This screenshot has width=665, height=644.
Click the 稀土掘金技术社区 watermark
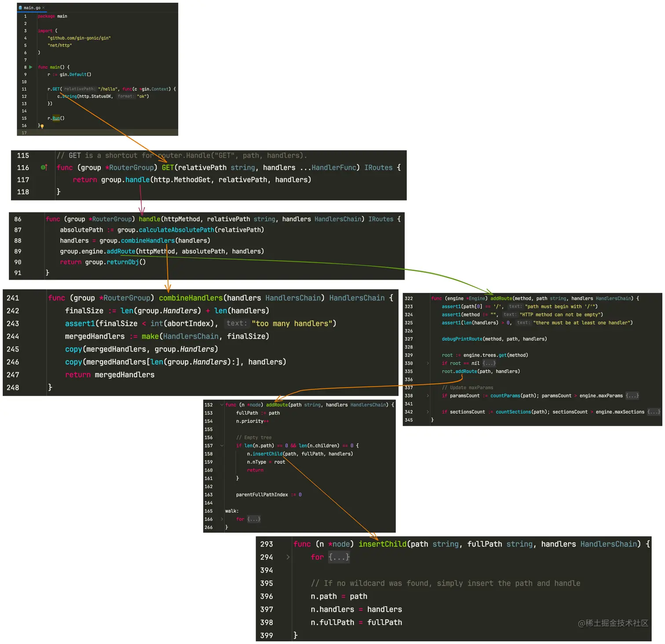coord(613,623)
